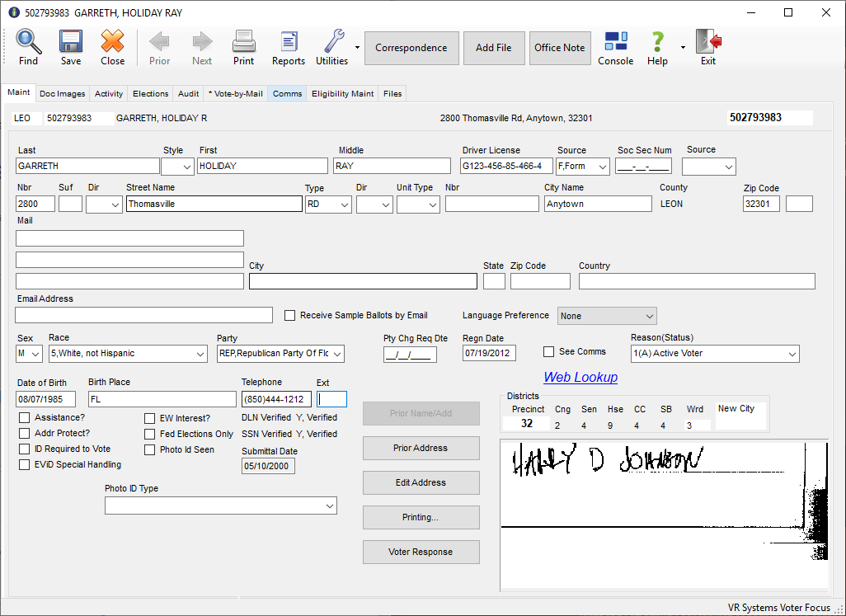Open the name Style dropdown
Image resolution: width=846 pixels, height=616 pixels.
tap(177, 167)
